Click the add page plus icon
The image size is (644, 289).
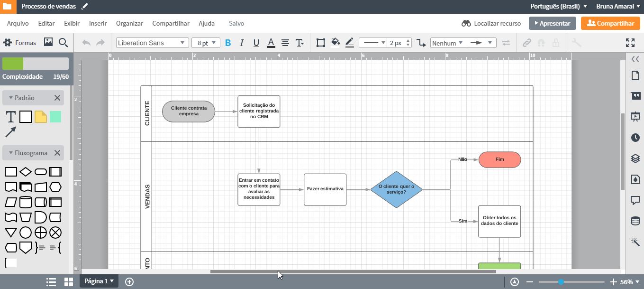[x=129, y=281]
